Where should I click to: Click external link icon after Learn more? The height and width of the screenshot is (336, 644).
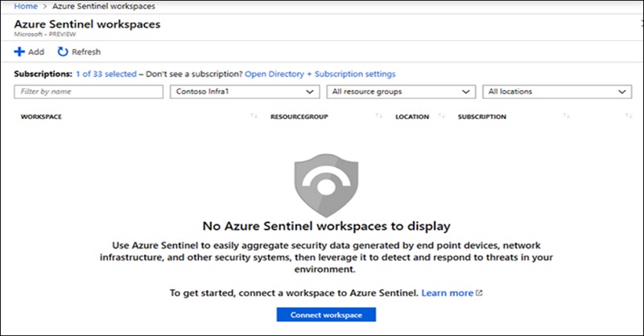pos(480,293)
